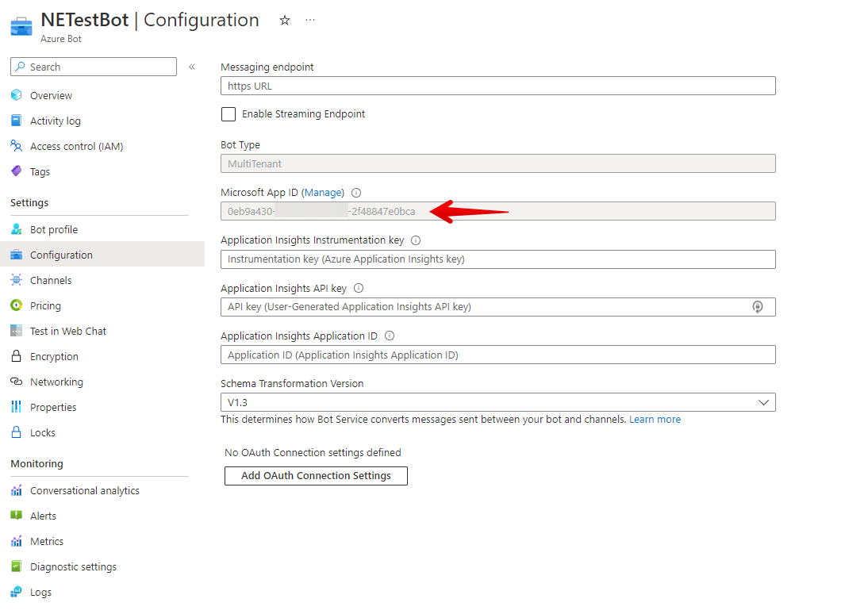Viewport: 868px width, 614px height.
Task: Click the Conversational analytics icon
Action: click(x=17, y=490)
